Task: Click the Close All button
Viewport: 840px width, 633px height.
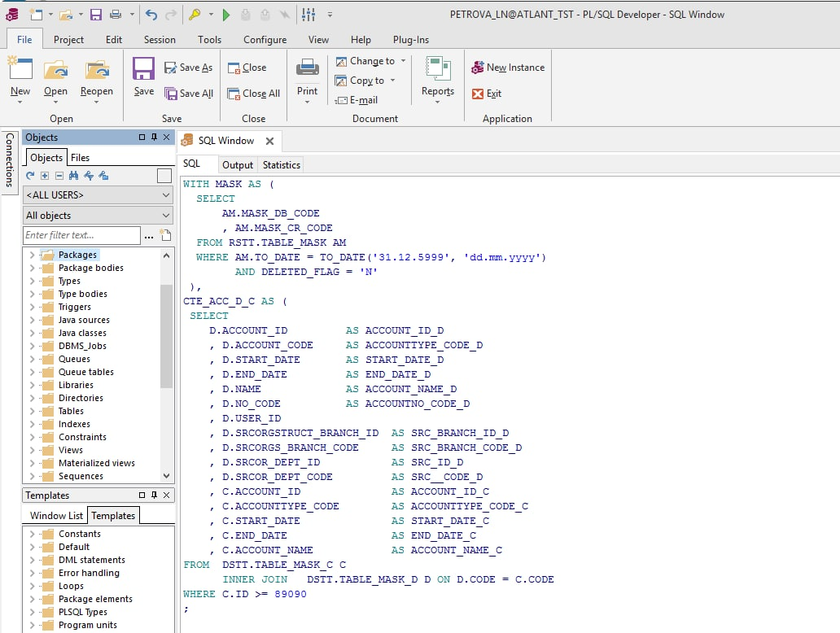Action: [254, 94]
